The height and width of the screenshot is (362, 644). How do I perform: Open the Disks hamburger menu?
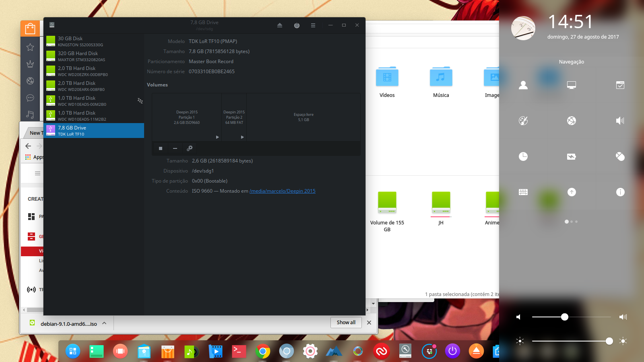[313, 25]
